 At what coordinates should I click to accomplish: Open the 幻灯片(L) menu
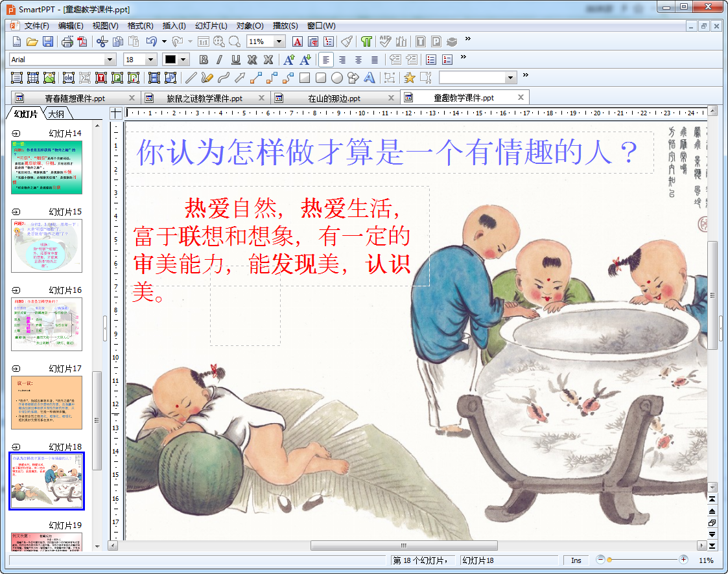pos(211,26)
